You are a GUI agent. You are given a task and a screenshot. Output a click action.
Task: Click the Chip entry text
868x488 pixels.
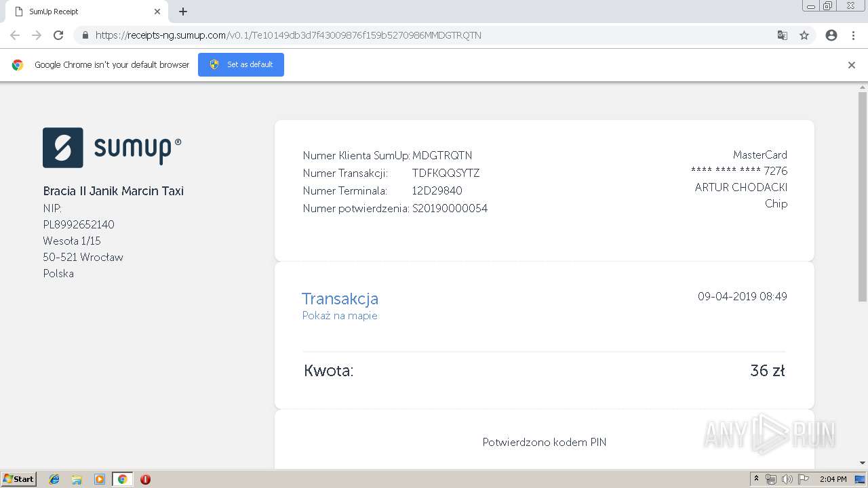click(776, 203)
